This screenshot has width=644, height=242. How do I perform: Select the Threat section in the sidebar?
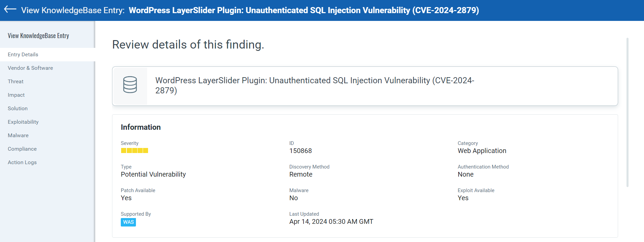pyautogui.click(x=15, y=81)
